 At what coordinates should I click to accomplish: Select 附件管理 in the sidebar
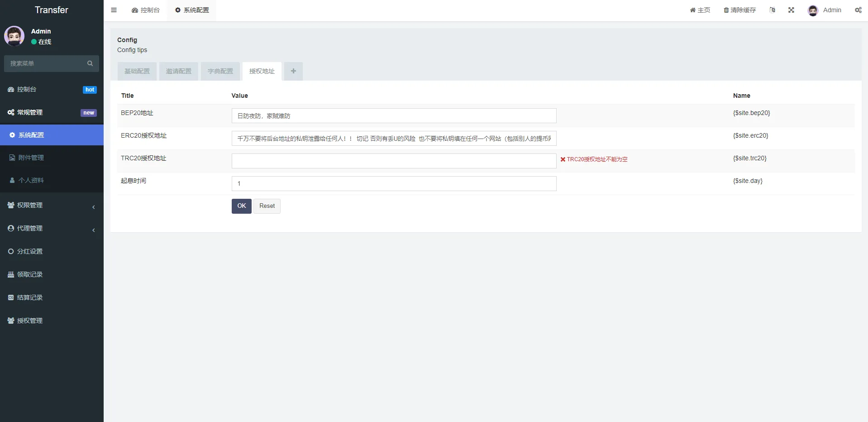(x=31, y=157)
